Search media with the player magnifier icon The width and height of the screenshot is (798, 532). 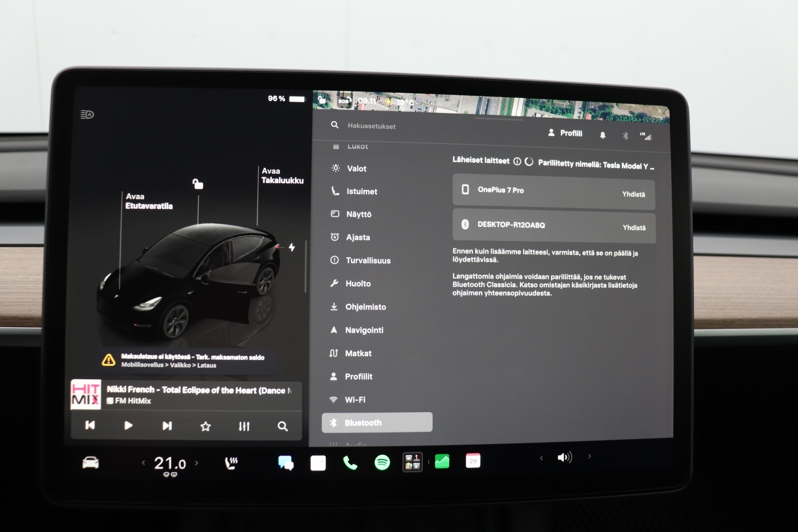(x=282, y=426)
